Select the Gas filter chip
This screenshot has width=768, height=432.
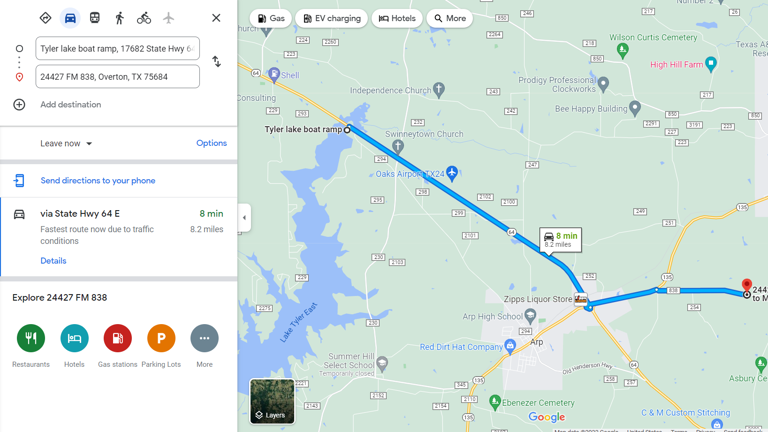pos(271,18)
